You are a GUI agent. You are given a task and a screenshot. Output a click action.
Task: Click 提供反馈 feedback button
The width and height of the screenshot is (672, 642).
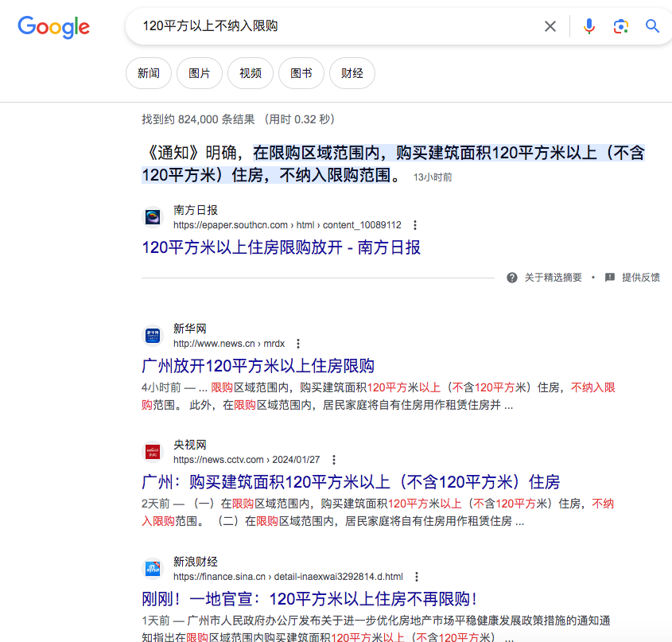[633, 278]
